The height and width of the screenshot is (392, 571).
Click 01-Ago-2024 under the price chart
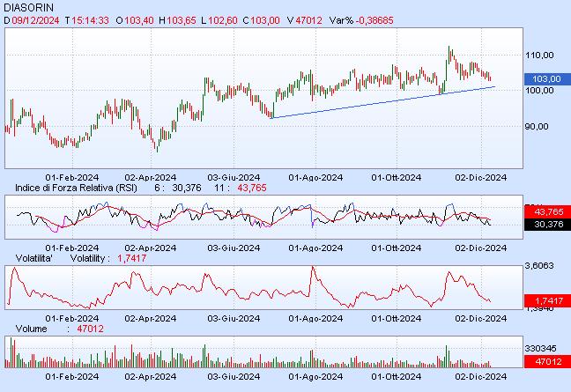315,178
